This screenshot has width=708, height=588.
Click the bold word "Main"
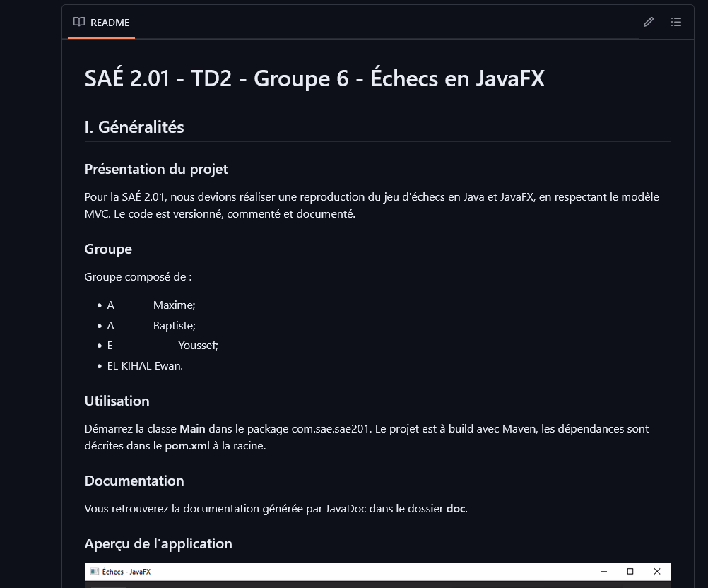pos(192,429)
